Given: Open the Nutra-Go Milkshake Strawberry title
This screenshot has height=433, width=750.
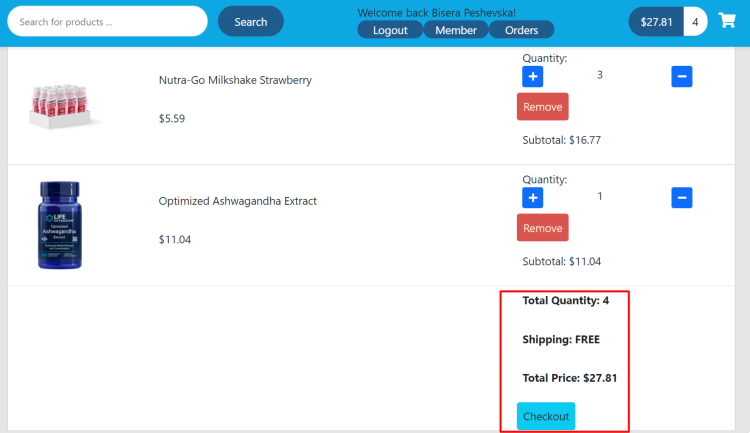Looking at the screenshot, I should (234, 80).
